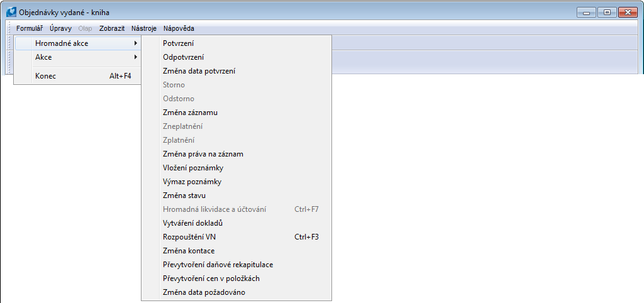Click Vložení poznámky
Image resolution: width=644 pixels, height=303 pixels.
click(192, 168)
